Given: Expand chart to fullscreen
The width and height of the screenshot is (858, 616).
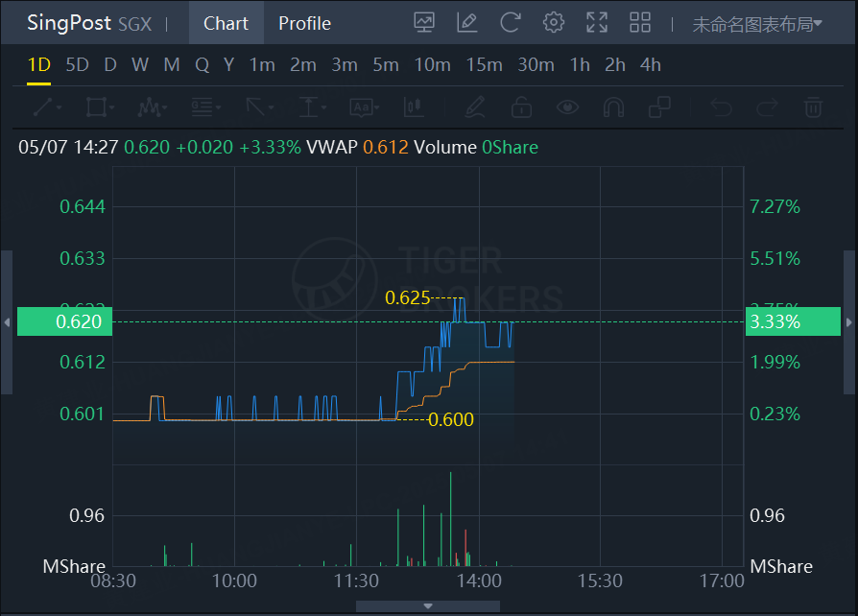Looking at the screenshot, I should (x=596, y=23).
